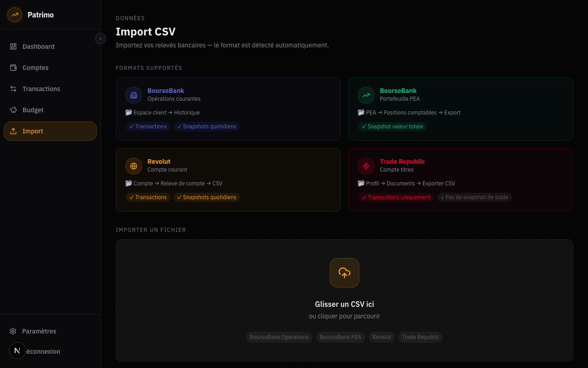This screenshot has height=368, width=588.
Task: Click the green BoursoBank PEA trend icon
Action: (366, 95)
